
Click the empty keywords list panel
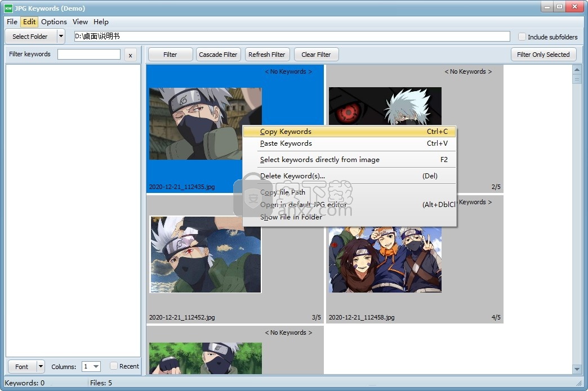[73, 210]
